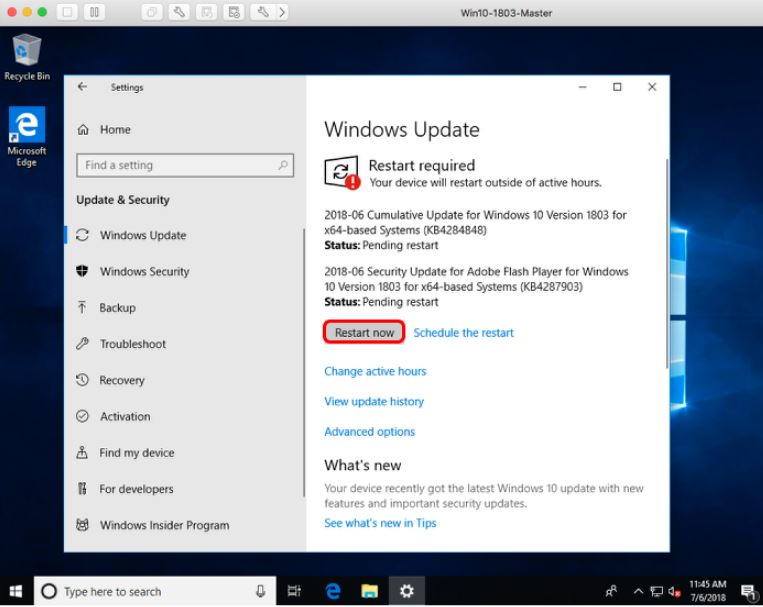Open People icon in system tray
This screenshot has width=763, height=607.
[612, 591]
